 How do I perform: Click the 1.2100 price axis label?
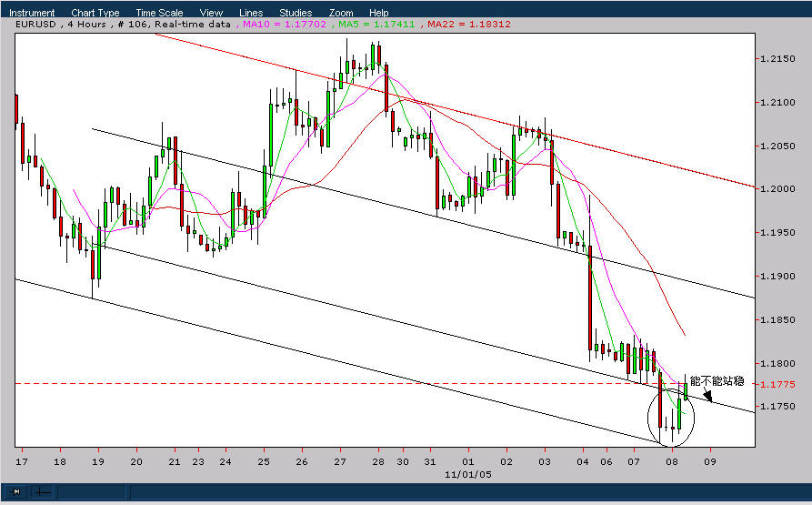777,103
